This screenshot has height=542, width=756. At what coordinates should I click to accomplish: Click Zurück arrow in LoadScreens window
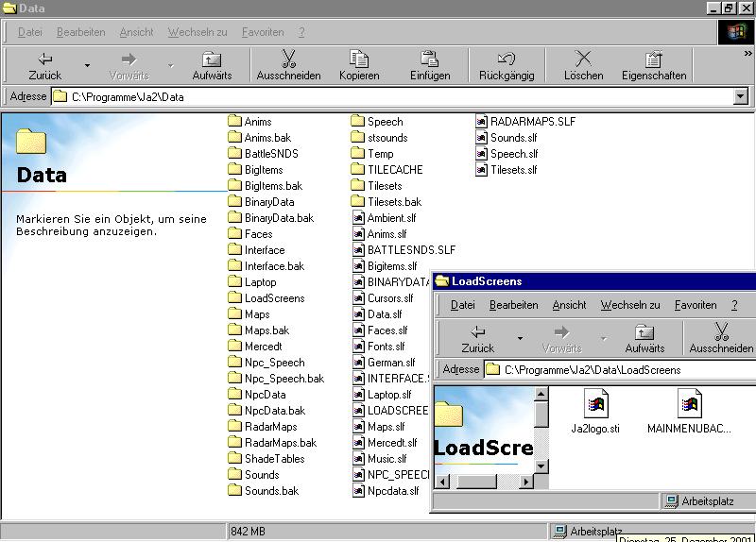coord(478,332)
